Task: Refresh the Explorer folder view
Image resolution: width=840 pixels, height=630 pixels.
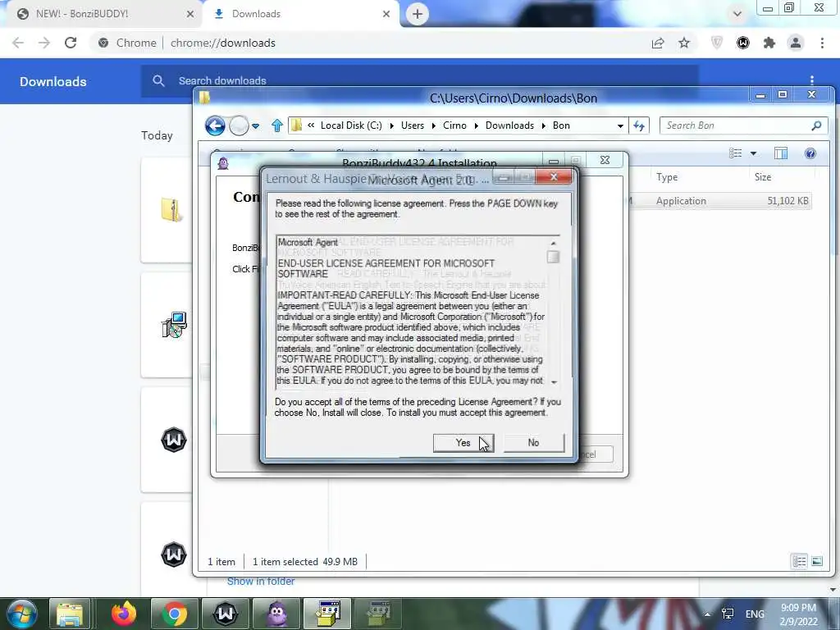Action: [639, 126]
